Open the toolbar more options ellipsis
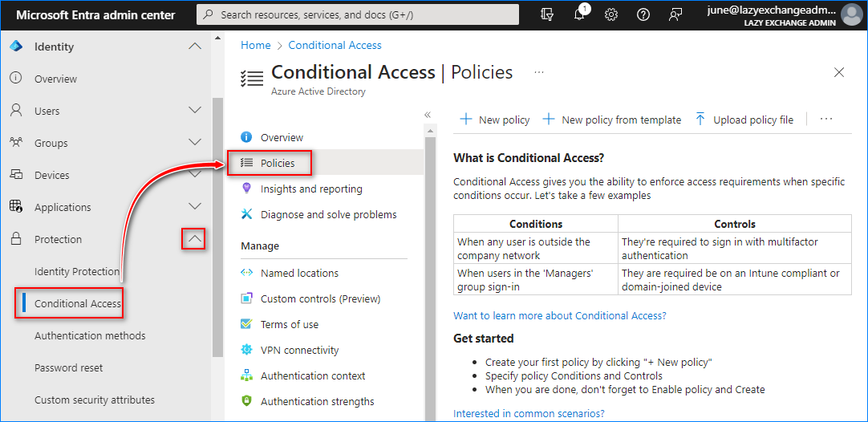 tap(826, 119)
